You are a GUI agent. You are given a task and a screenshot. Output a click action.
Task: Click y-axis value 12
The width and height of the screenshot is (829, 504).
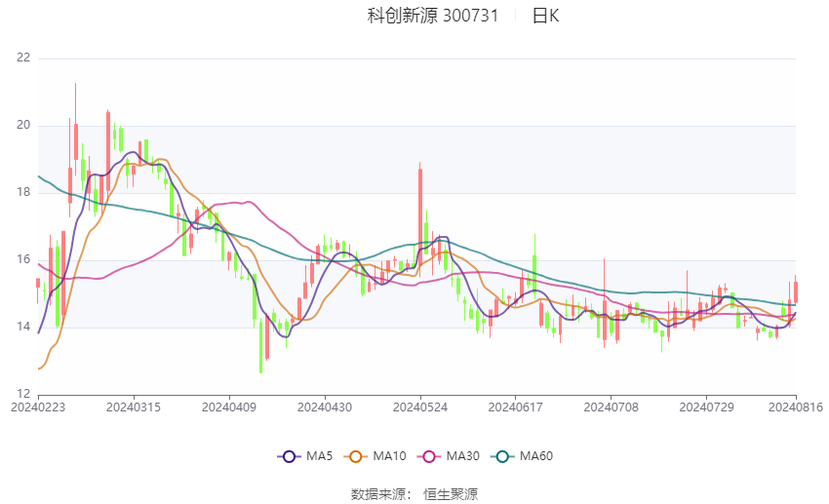tap(23, 394)
